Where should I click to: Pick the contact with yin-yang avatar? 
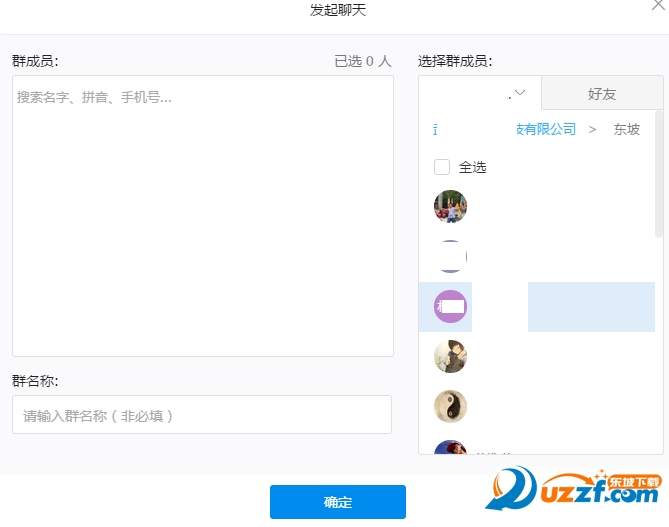tap(450, 406)
